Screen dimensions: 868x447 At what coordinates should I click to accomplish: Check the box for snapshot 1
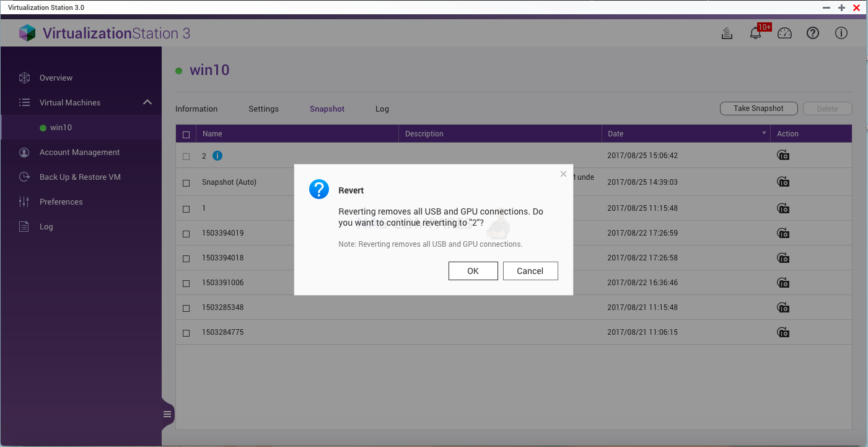186,209
